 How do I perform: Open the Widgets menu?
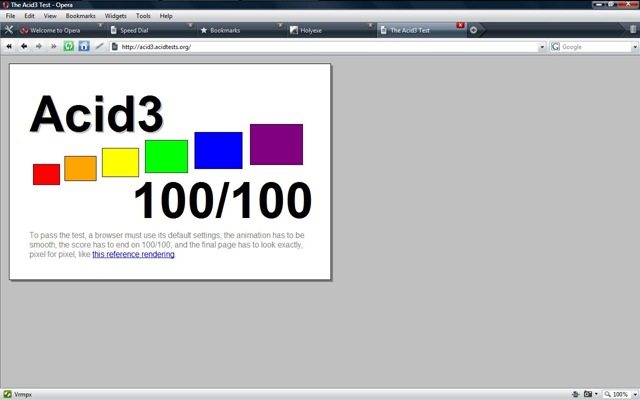point(116,16)
